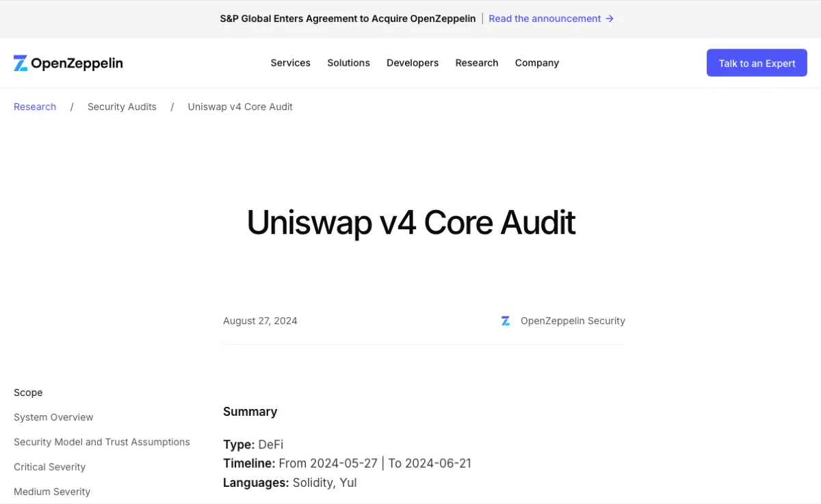Jump to Scope section in sidebar
This screenshot has height=504, width=821.
pos(28,393)
